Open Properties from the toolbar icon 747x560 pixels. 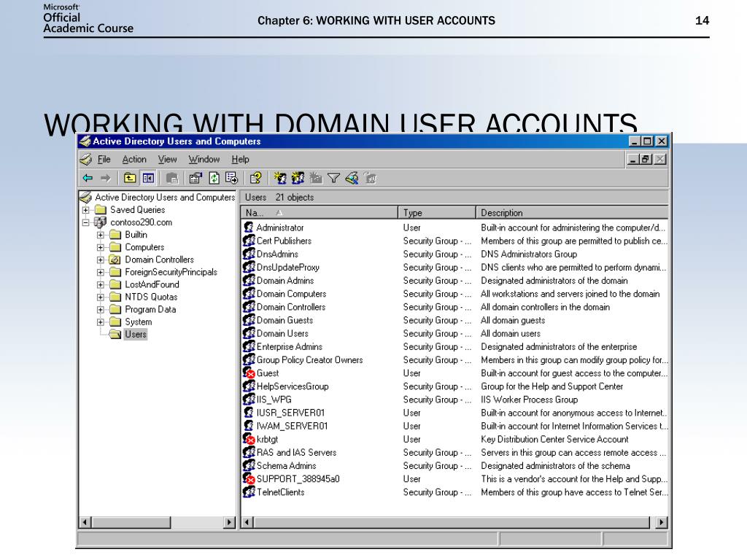click(x=196, y=178)
